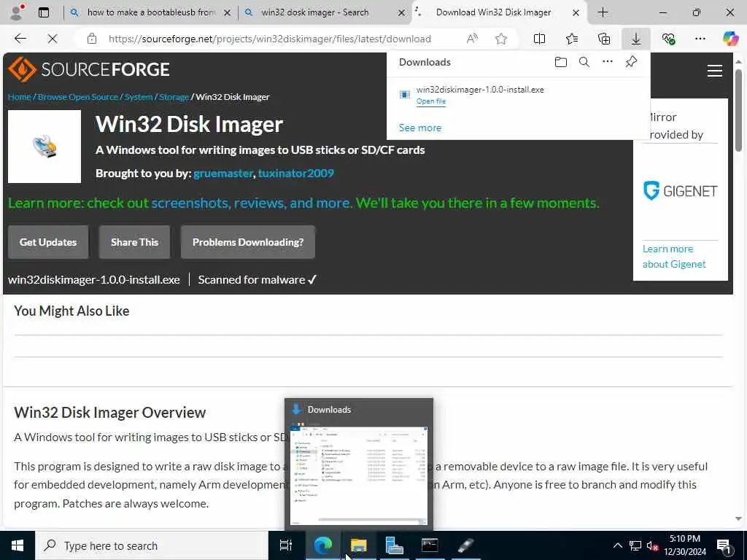Open the notification center icon
This screenshot has height=560, width=747.
tap(724, 547)
